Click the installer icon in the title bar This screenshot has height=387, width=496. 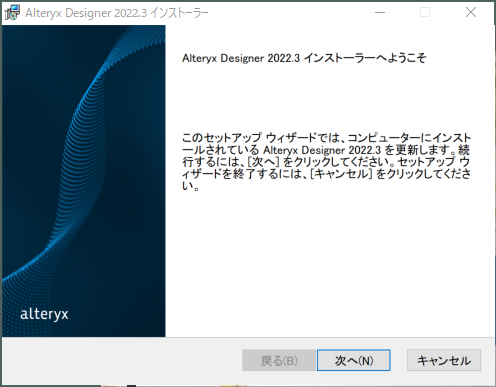(x=12, y=13)
